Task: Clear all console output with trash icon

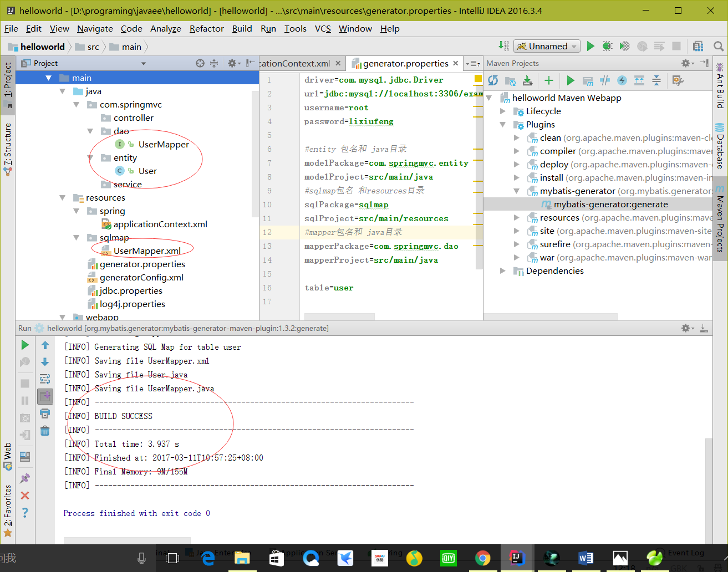Action: (45, 431)
